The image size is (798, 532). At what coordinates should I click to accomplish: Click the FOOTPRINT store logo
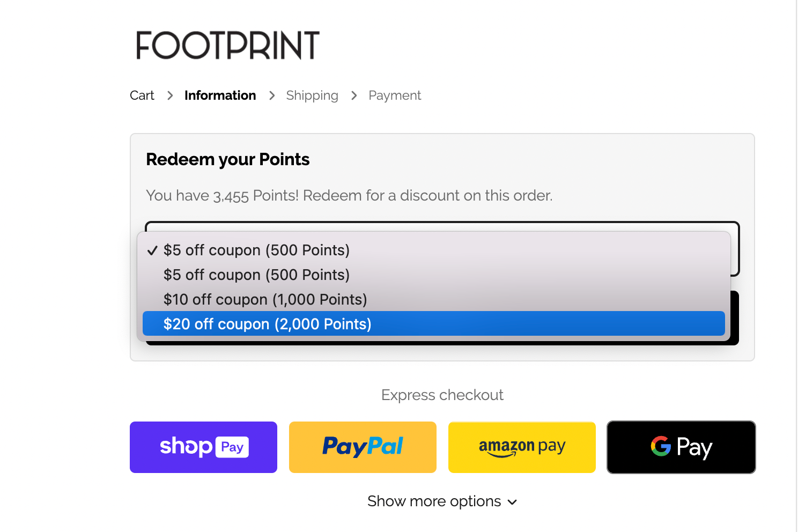tap(227, 46)
